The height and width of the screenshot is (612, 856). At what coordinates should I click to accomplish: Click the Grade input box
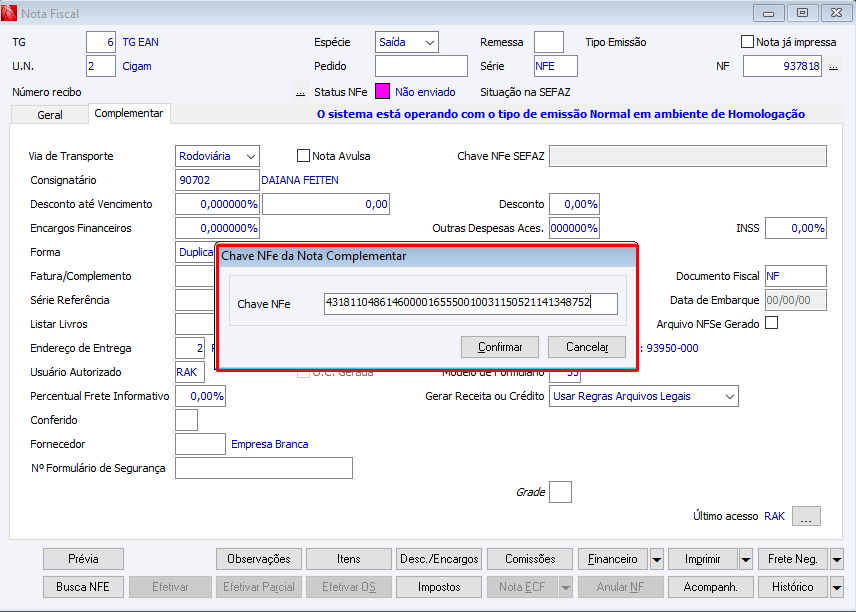(x=560, y=492)
